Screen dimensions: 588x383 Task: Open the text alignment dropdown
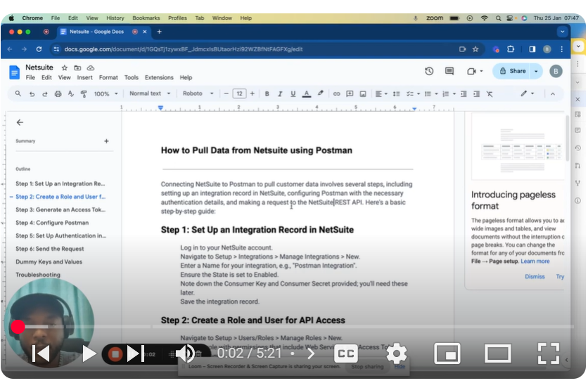click(x=381, y=94)
